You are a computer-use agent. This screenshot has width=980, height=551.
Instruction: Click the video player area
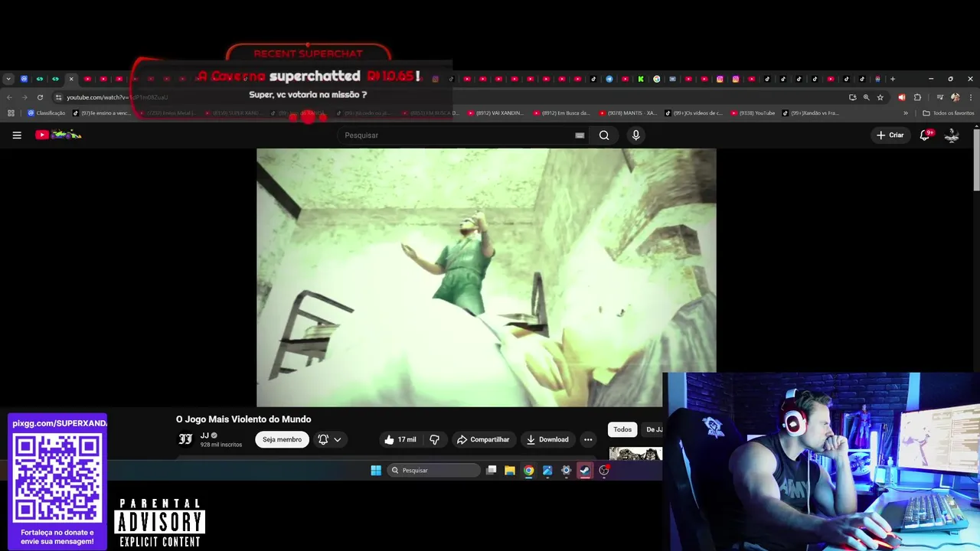click(x=486, y=278)
